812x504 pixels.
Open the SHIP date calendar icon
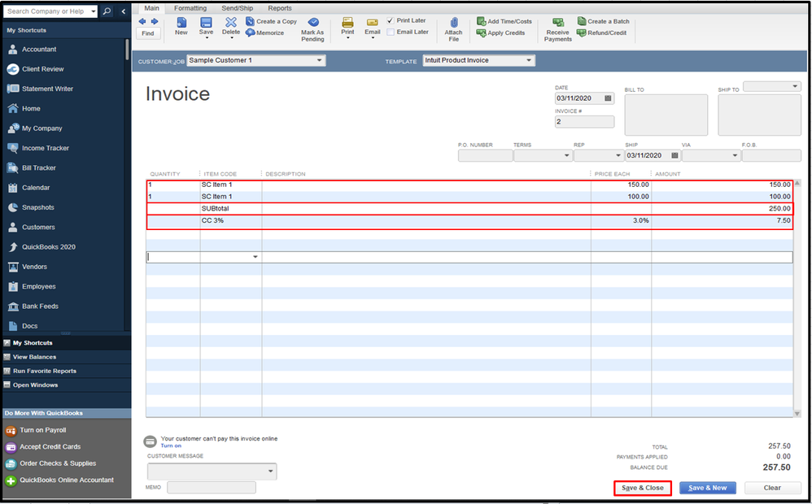coord(674,155)
